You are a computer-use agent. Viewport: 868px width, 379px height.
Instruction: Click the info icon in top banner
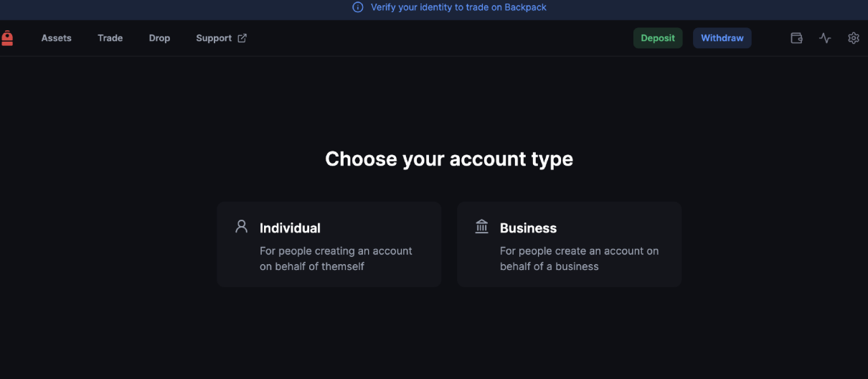click(x=358, y=7)
